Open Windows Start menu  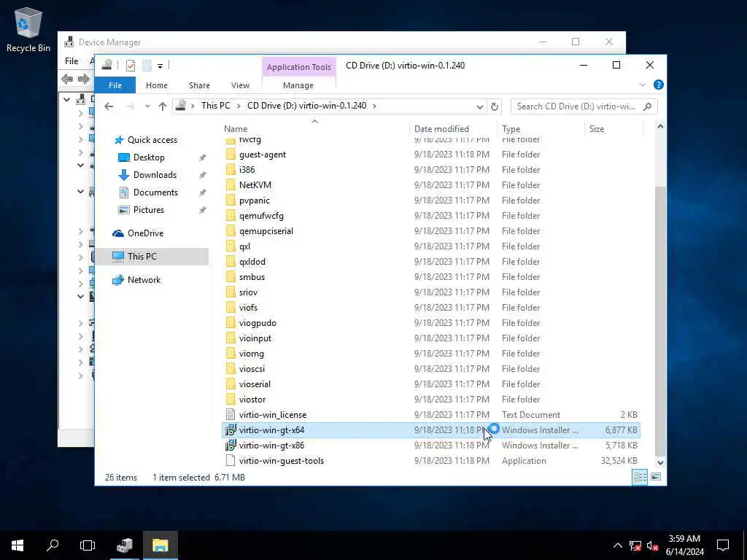coord(18,545)
